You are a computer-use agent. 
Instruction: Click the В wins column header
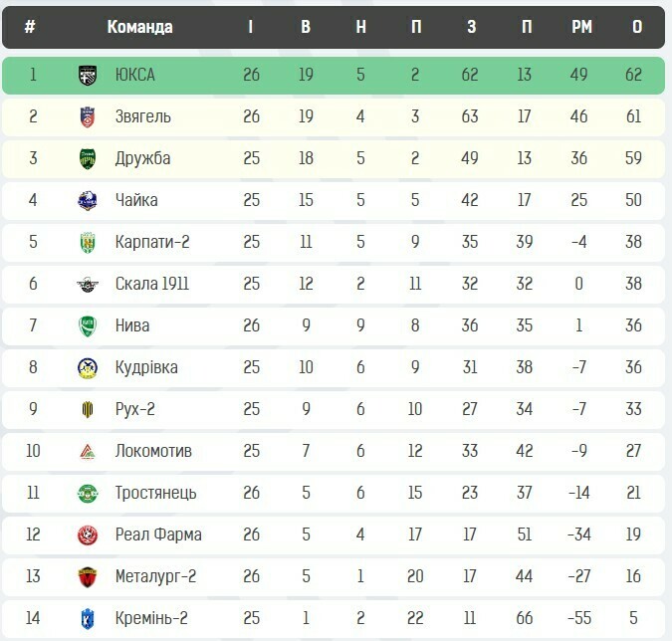(306, 27)
